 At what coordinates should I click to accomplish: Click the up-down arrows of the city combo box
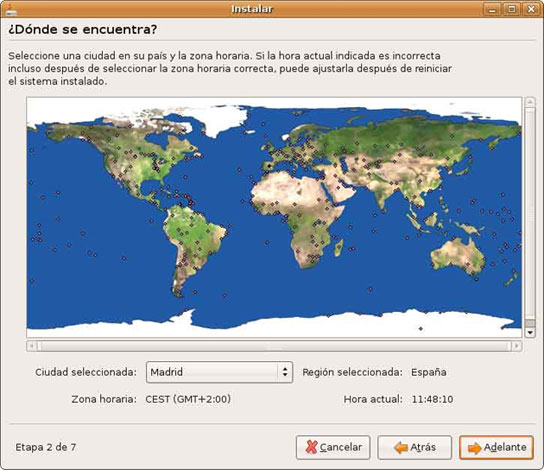[x=285, y=372]
